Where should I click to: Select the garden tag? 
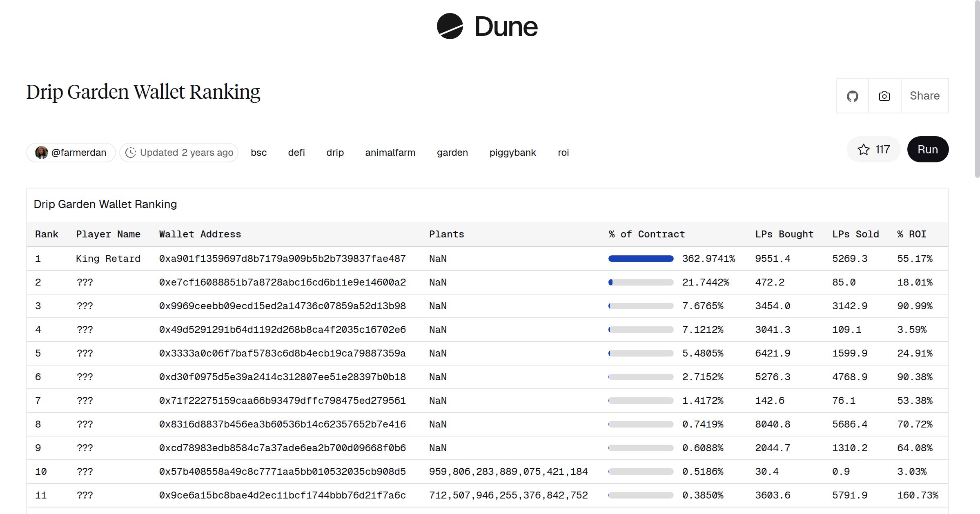452,152
